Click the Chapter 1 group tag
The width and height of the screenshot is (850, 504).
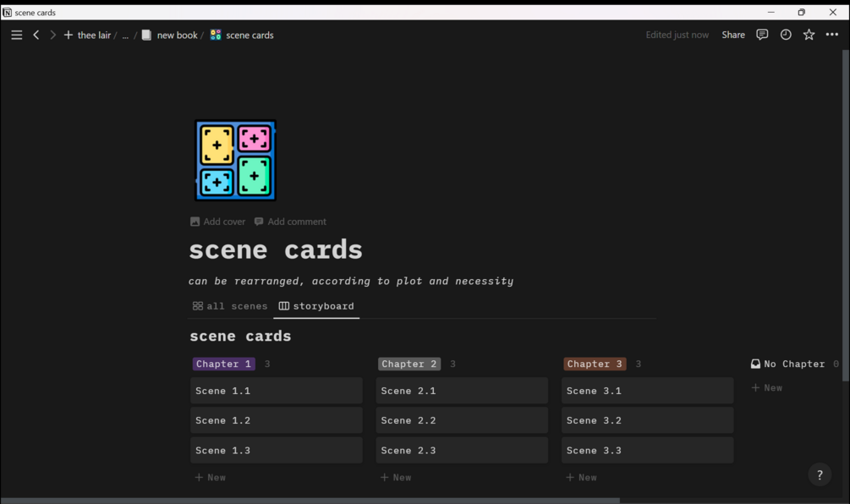(x=223, y=364)
